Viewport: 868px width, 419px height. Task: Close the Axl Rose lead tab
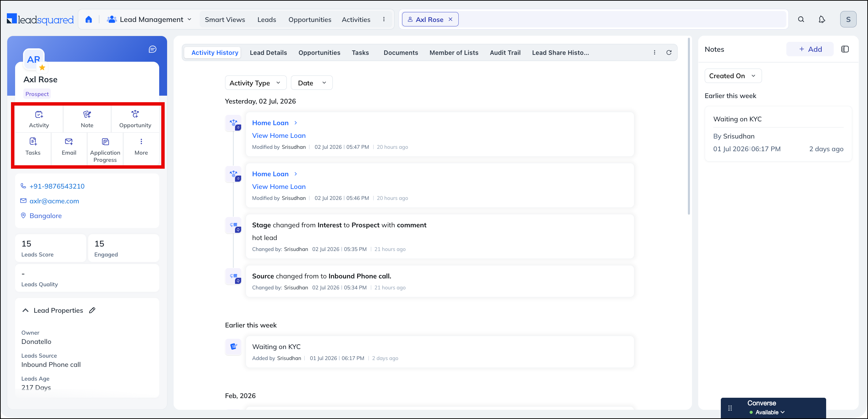(450, 20)
